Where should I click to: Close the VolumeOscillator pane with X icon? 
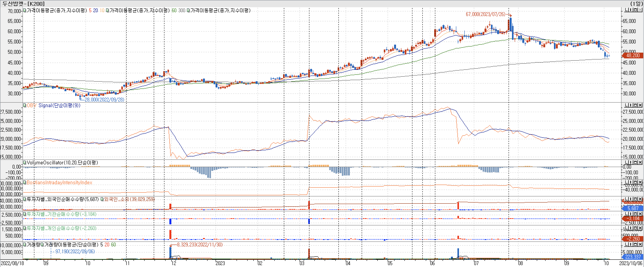[640, 162]
